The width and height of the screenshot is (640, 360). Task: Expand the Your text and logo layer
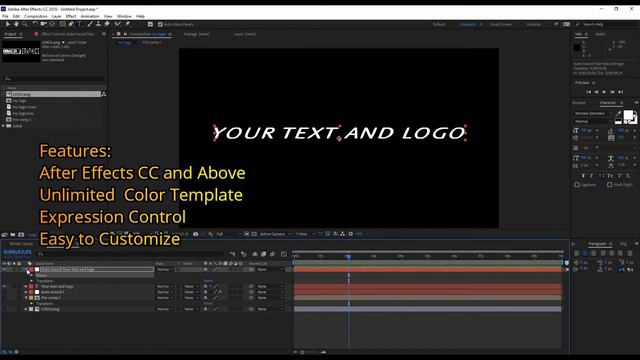point(26,287)
